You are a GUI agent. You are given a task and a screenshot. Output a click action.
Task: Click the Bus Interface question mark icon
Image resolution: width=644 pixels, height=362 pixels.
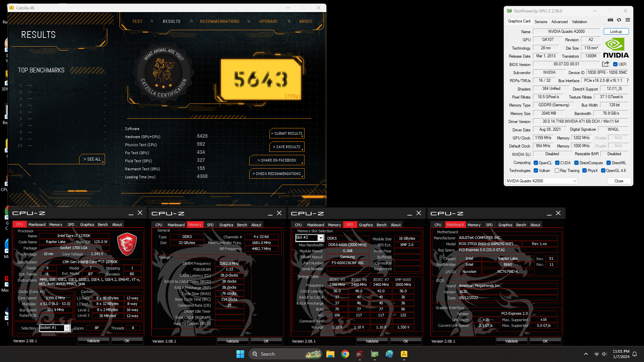[628, 80]
